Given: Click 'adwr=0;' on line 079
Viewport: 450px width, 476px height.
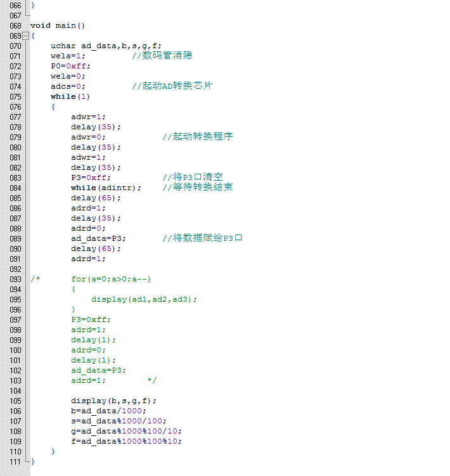Looking at the screenshot, I should click(x=88, y=137).
